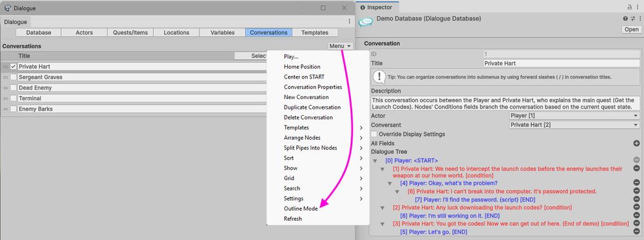This screenshot has height=240, width=644.
Task: Collapse the [2] Private Hart tree node
Action: coord(383,208)
